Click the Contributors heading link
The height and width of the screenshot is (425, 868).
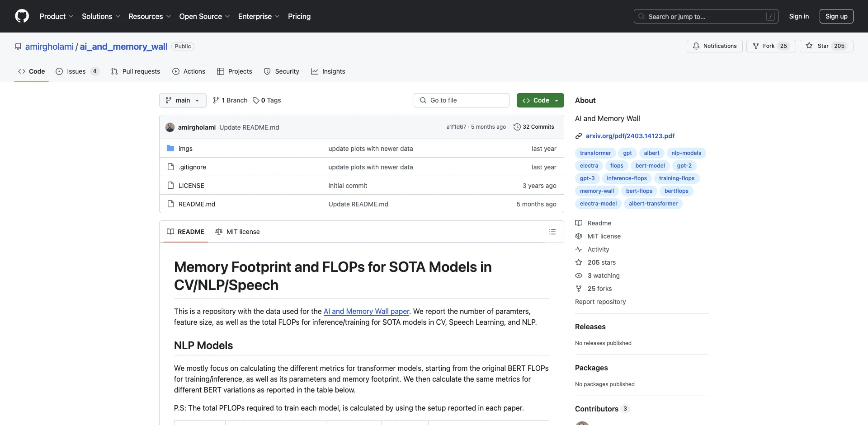pyautogui.click(x=602, y=409)
